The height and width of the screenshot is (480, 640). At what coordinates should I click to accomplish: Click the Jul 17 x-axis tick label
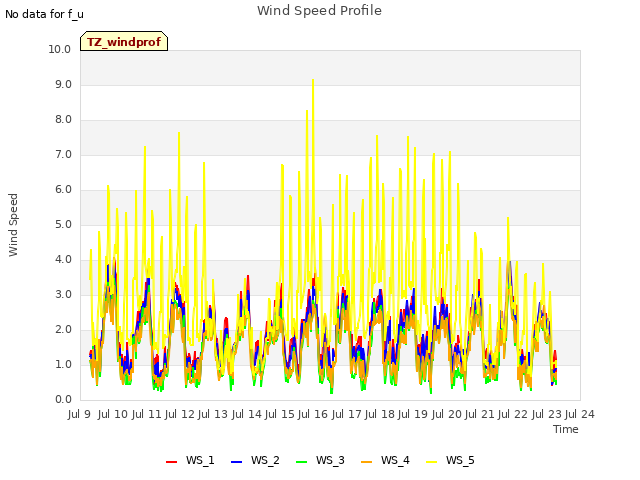346,414
